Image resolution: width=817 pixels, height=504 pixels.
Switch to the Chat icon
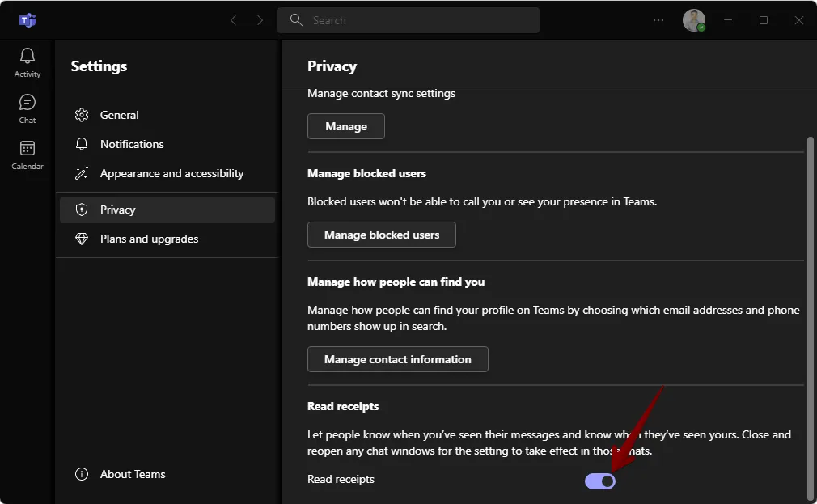click(x=27, y=104)
